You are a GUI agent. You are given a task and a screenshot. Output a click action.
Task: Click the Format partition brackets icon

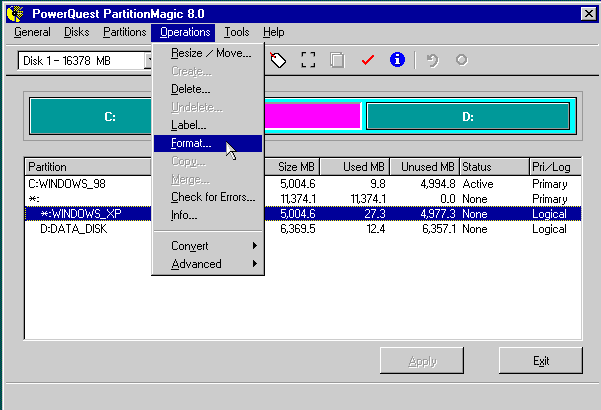(x=308, y=60)
